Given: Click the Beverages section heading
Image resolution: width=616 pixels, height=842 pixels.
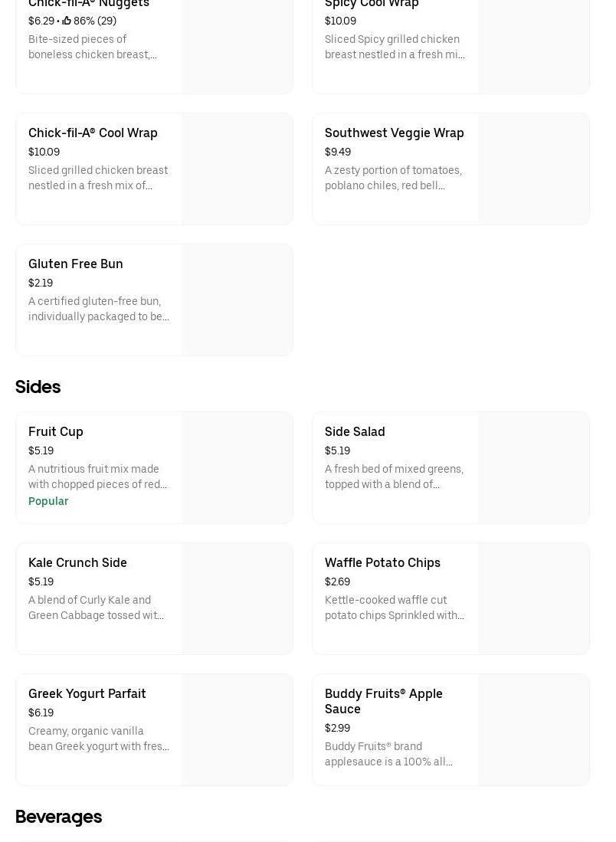Looking at the screenshot, I should [x=58, y=817].
